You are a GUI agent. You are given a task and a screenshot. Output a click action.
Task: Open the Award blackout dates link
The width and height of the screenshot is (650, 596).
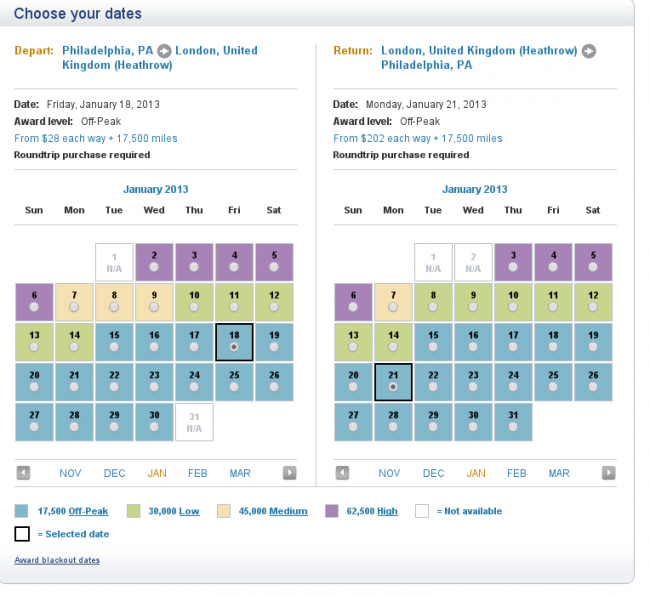(x=57, y=560)
